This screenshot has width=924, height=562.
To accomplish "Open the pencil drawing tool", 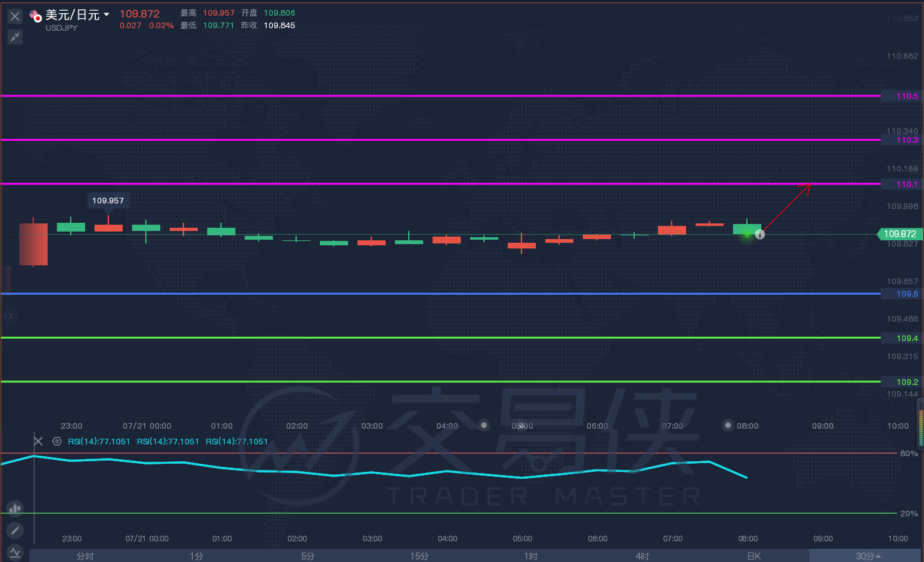I will point(15,531).
